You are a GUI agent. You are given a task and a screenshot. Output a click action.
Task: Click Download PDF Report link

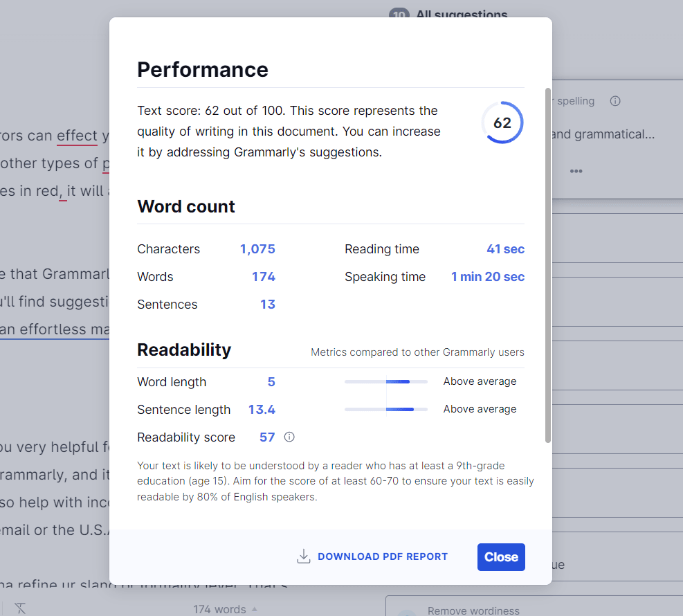click(x=383, y=556)
